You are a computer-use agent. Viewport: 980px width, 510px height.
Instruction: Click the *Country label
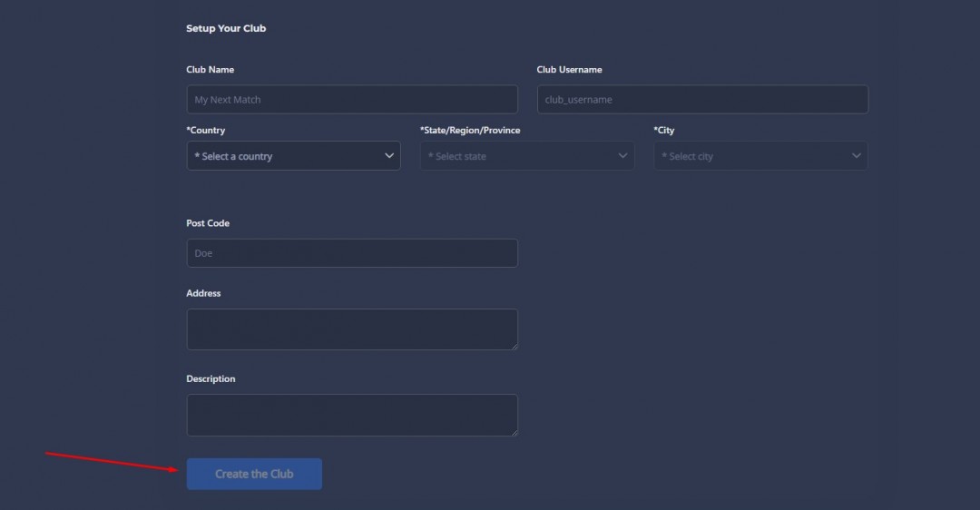click(x=206, y=130)
